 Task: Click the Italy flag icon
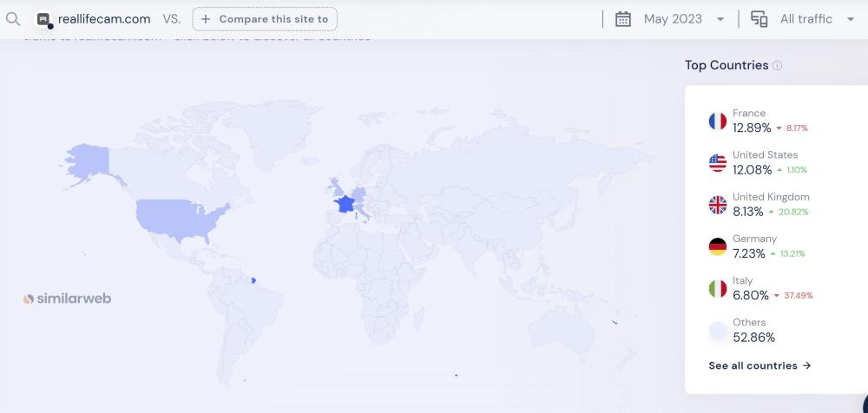click(717, 288)
